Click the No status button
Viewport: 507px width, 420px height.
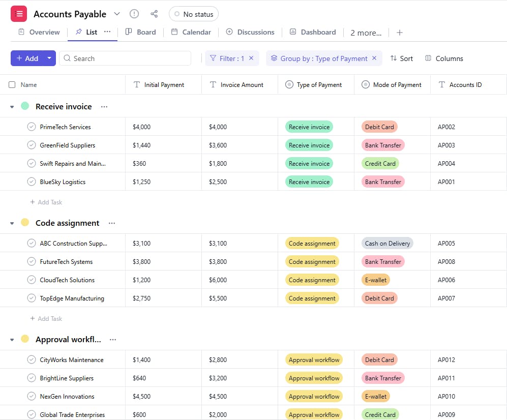(x=194, y=14)
